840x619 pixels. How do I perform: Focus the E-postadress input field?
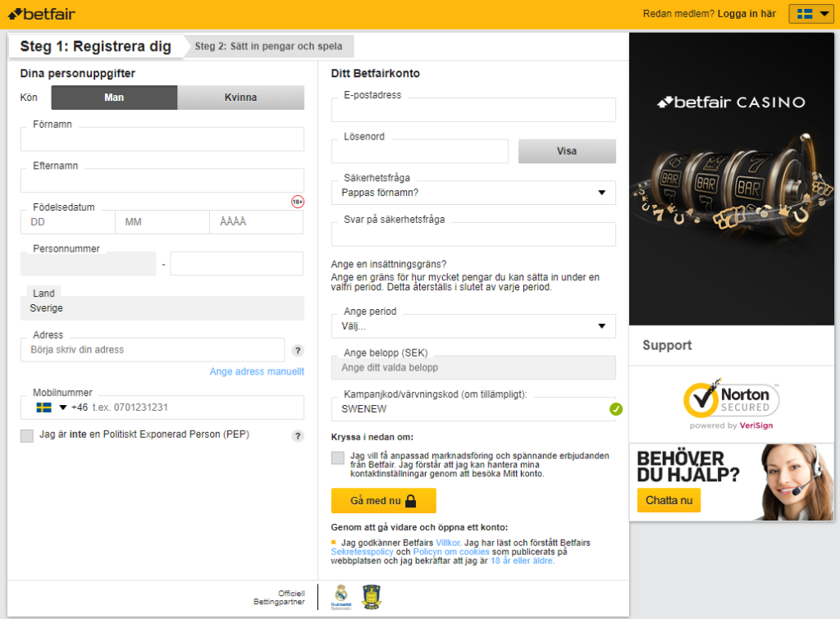click(x=473, y=110)
